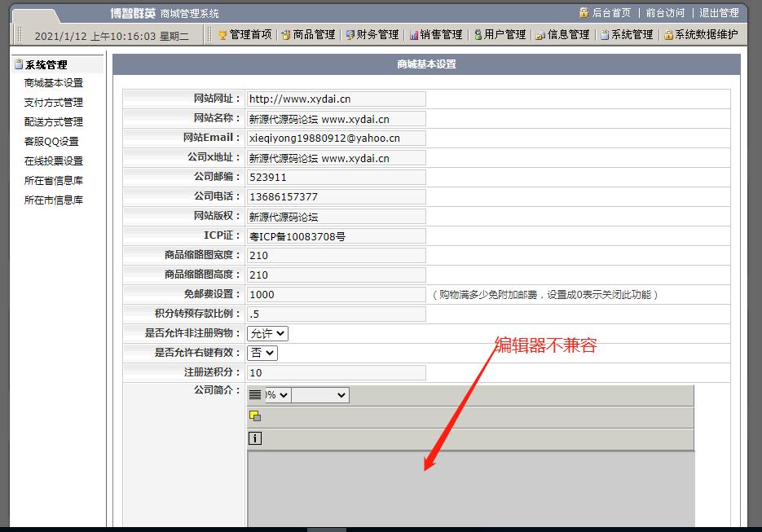Open 支付方式管理 in the sidebar
The height and width of the screenshot is (532, 762).
point(54,103)
